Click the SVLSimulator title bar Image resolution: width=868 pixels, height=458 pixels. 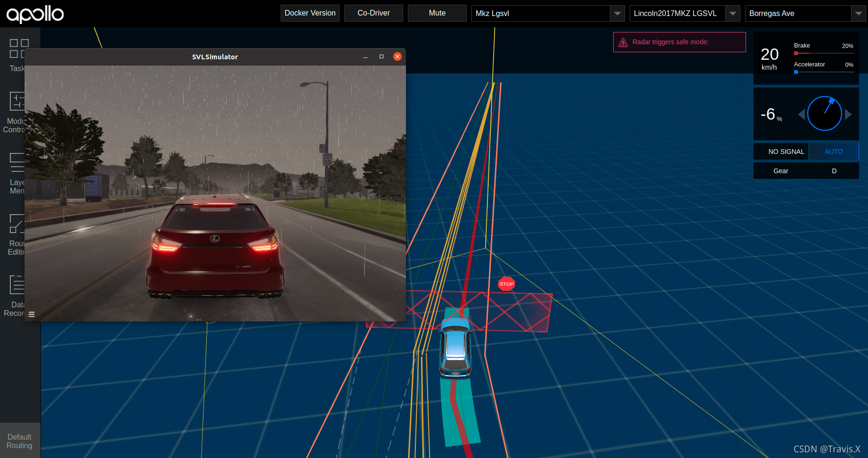[215, 57]
